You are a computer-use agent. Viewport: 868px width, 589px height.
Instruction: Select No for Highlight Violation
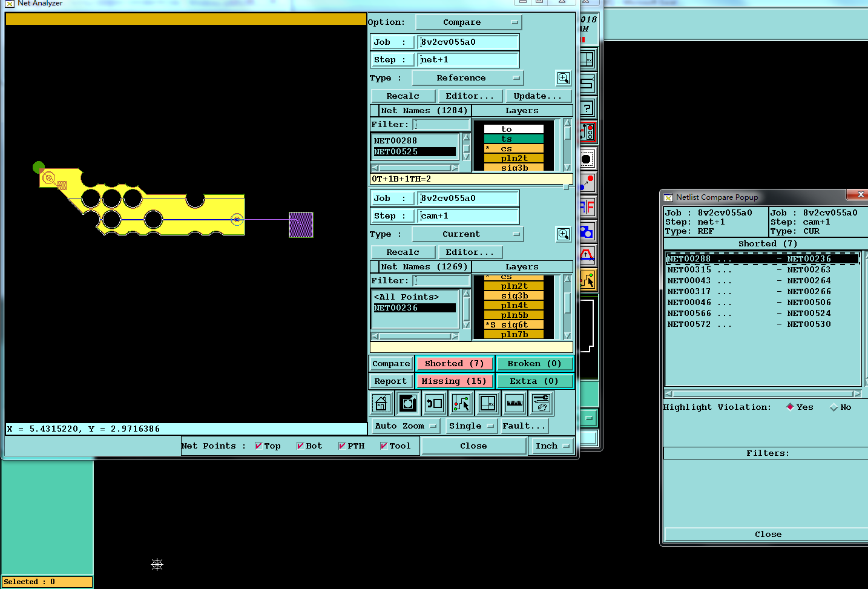click(x=834, y=407)
